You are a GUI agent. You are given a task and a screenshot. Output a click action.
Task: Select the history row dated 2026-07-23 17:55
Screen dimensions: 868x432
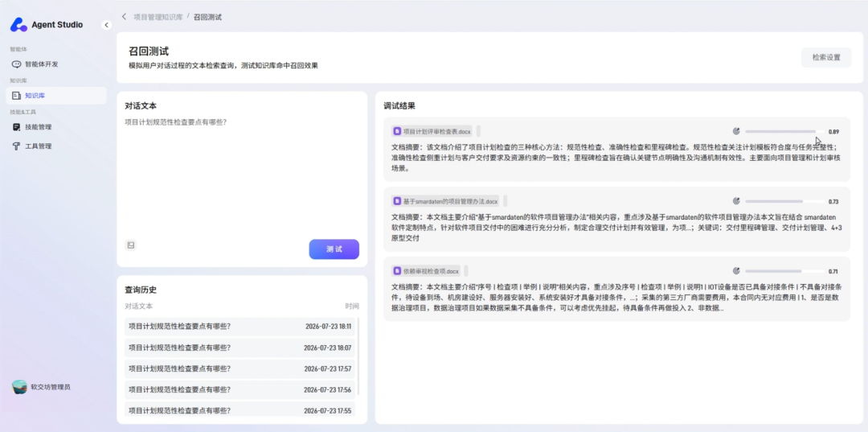coord(240,410)
